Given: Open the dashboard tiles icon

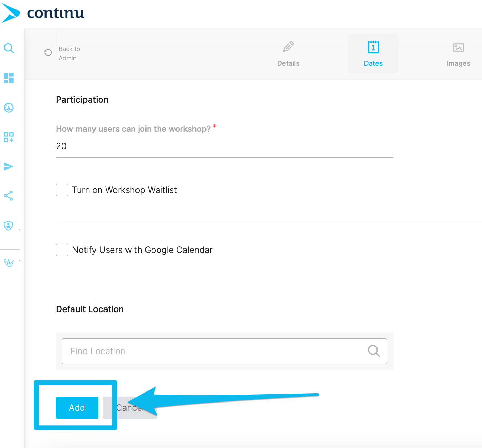Looking at the screenshot, I should pos(9,78).
